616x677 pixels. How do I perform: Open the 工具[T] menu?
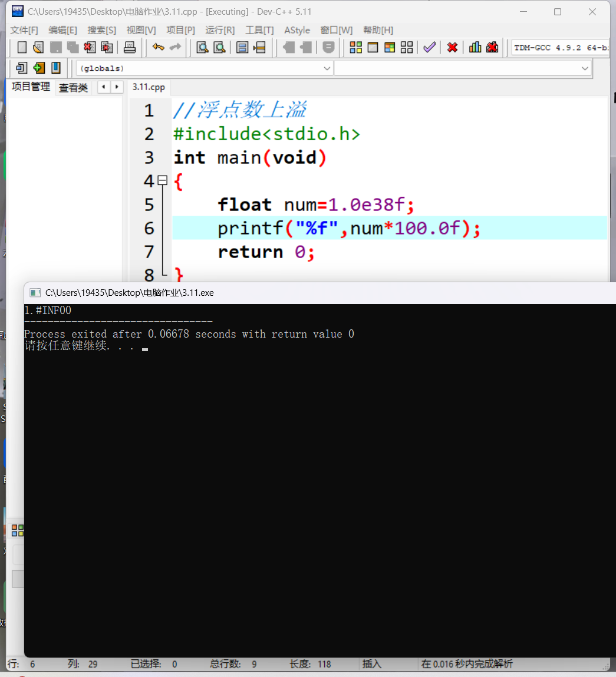259,30
